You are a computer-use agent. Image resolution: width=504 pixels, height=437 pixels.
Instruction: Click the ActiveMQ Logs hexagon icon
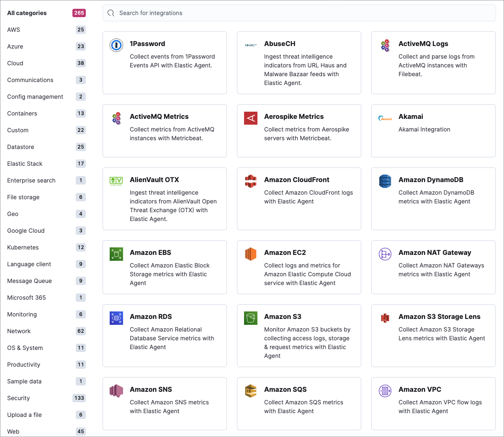click(385, 45)
